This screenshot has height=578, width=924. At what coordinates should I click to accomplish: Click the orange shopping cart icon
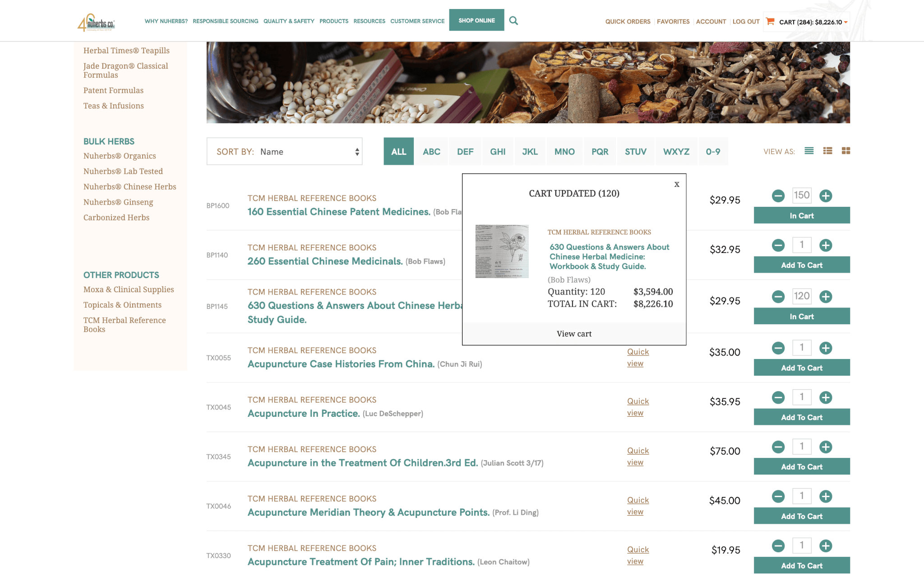pyautogui.click(x=770, y=21)
